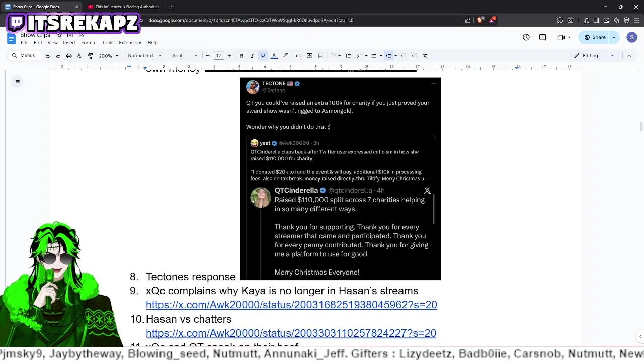Clear text formatting
Image resolution: width=644 pixels, height=362 pixels.
pos(425,56)
